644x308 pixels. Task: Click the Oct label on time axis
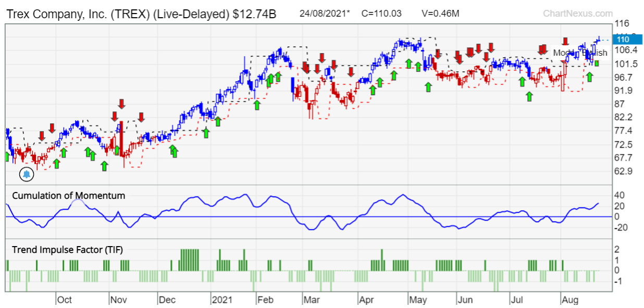[x=65, y=300]
